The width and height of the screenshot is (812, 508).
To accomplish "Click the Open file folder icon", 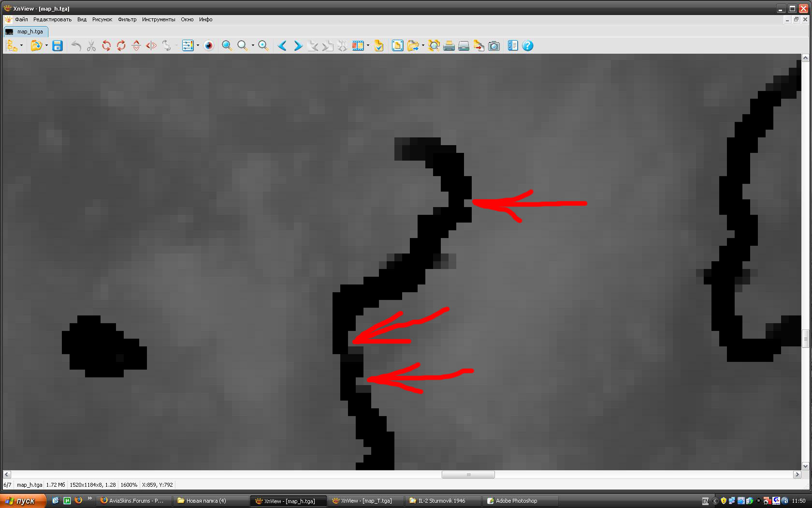I will 36,45.
